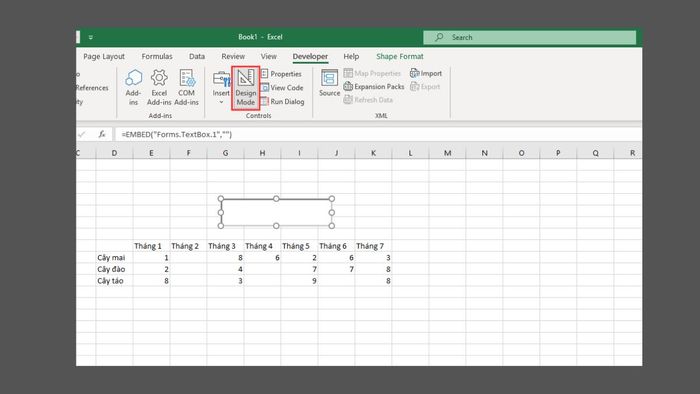Click View Code
This screenshot has width=700, height=394.
point(282,87)
